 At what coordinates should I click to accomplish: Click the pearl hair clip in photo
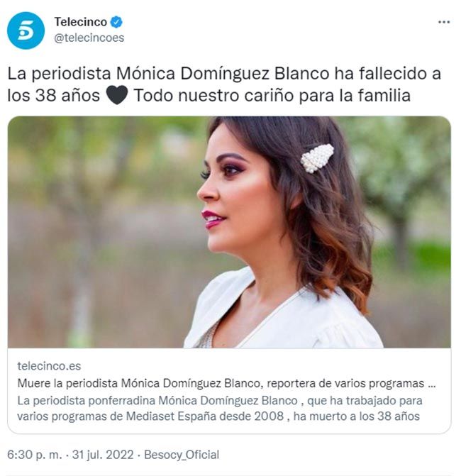pyautogui.click(x=318, y=158)
